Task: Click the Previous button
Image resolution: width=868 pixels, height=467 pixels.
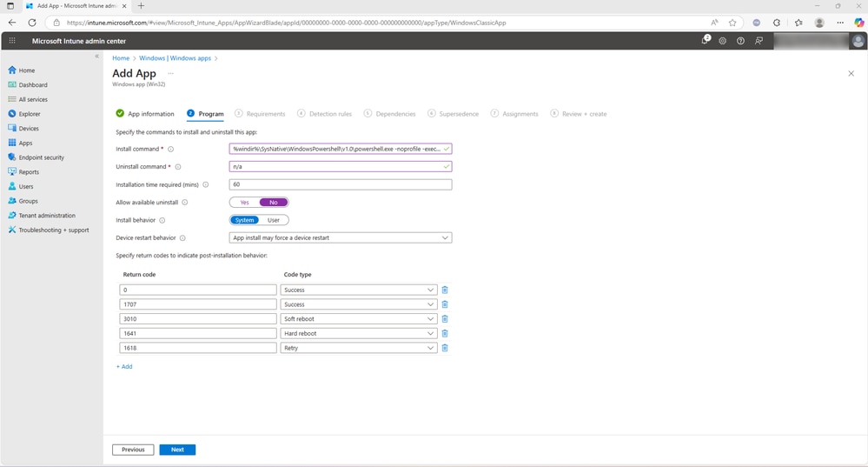Action: (133, 450)
